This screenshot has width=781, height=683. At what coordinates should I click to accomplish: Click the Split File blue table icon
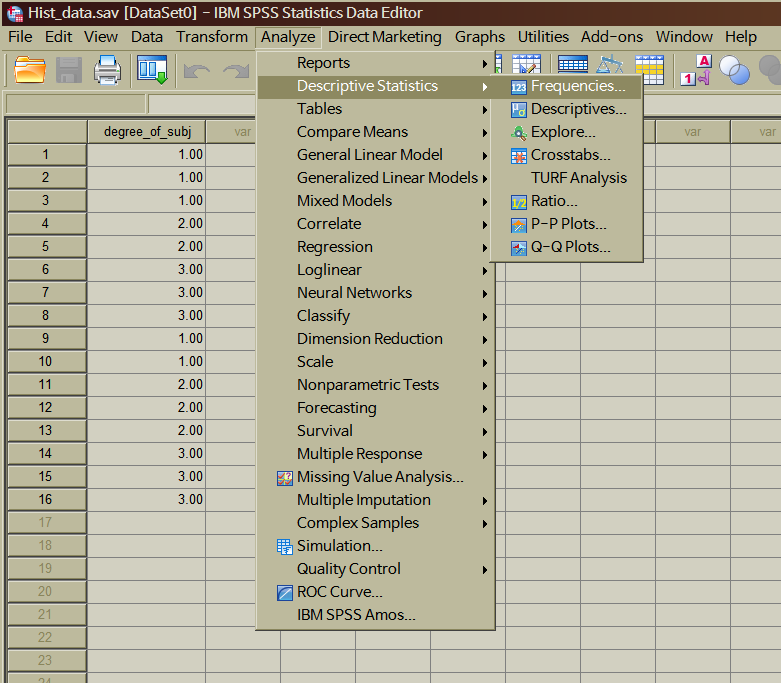pos(573,65)
